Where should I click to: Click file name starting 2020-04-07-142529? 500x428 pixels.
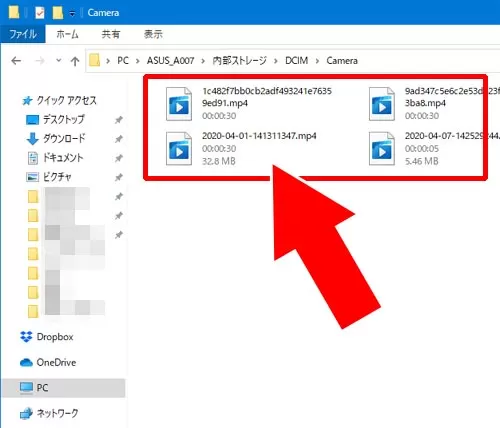point(452,136)
